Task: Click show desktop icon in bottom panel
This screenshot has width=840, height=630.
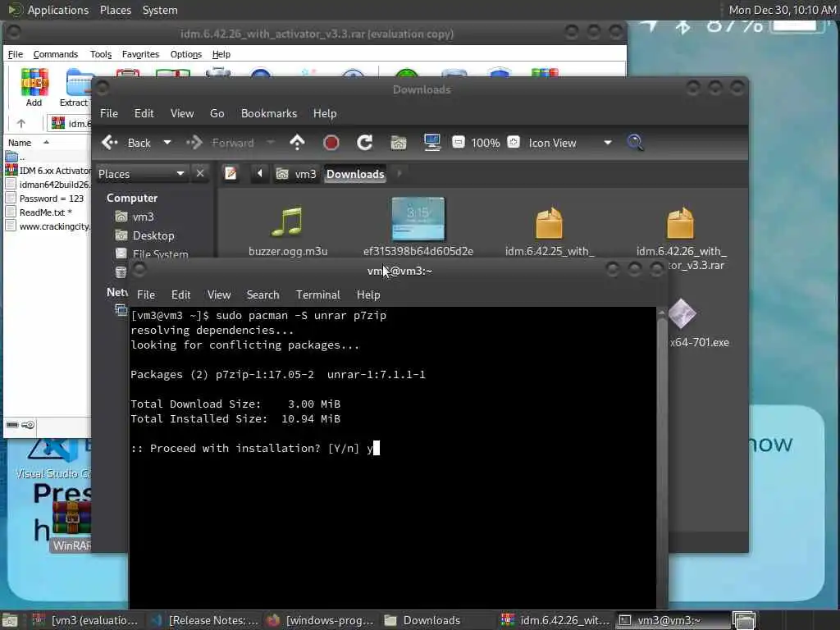Action: coord(10,620)
